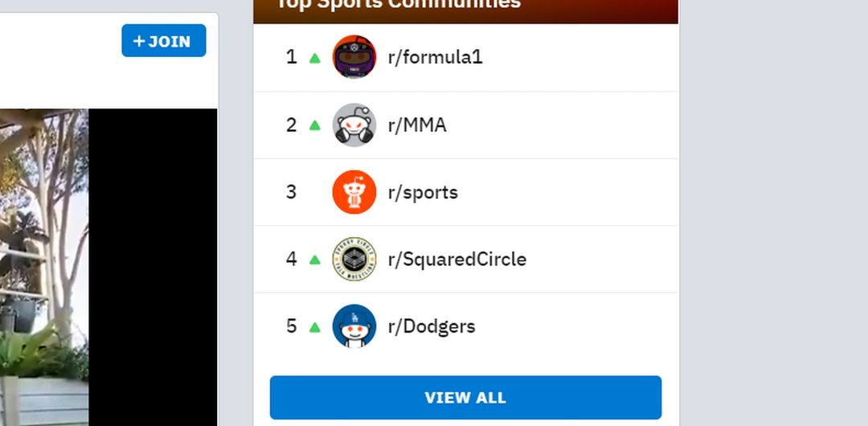868x426 pixels.
Task: Visit the r/sports community link
Action: tap(423, 192)
